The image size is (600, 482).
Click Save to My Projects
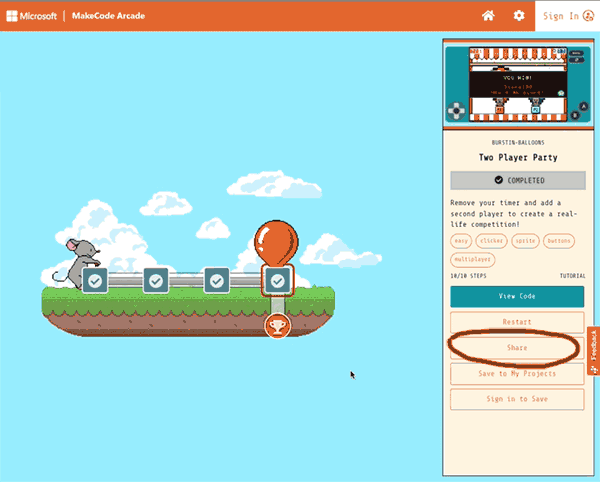coord(517,373)
